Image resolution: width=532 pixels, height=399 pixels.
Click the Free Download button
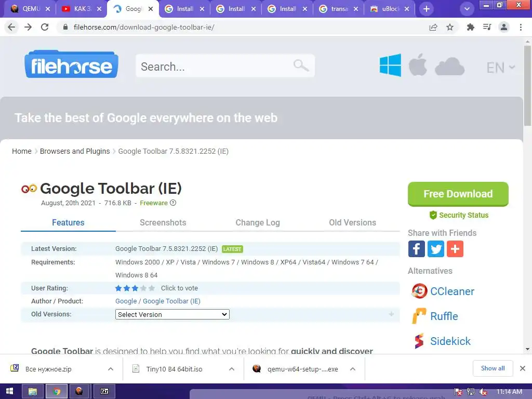click(x=458, y=194)
